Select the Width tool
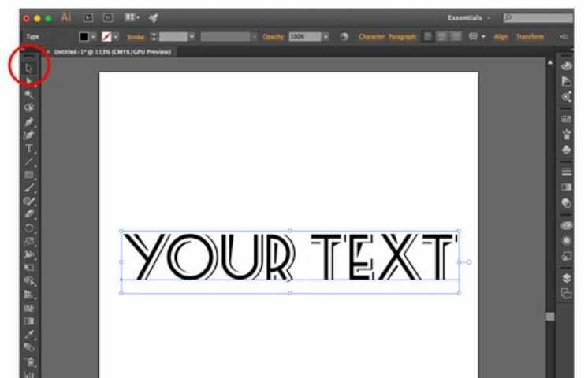588x378 pixels. (x=29, y=254)
